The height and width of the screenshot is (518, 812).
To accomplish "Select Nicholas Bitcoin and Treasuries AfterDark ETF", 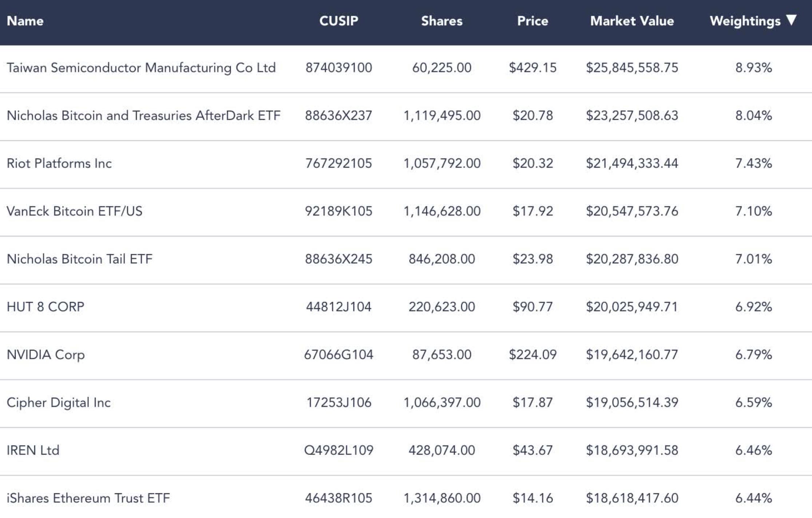I will coord(144,115).
